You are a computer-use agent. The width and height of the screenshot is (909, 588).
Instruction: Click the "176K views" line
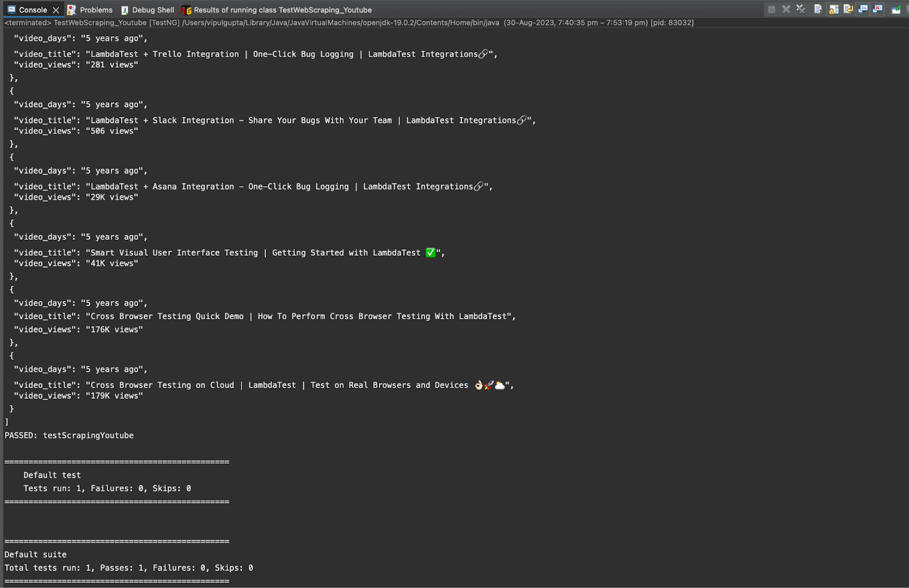pos(78,330)
